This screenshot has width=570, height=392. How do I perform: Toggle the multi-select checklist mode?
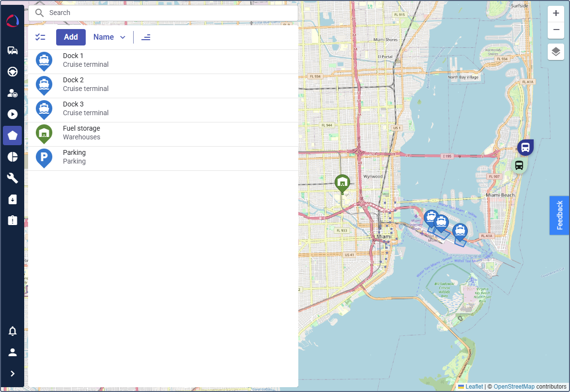tap(40, 37)
